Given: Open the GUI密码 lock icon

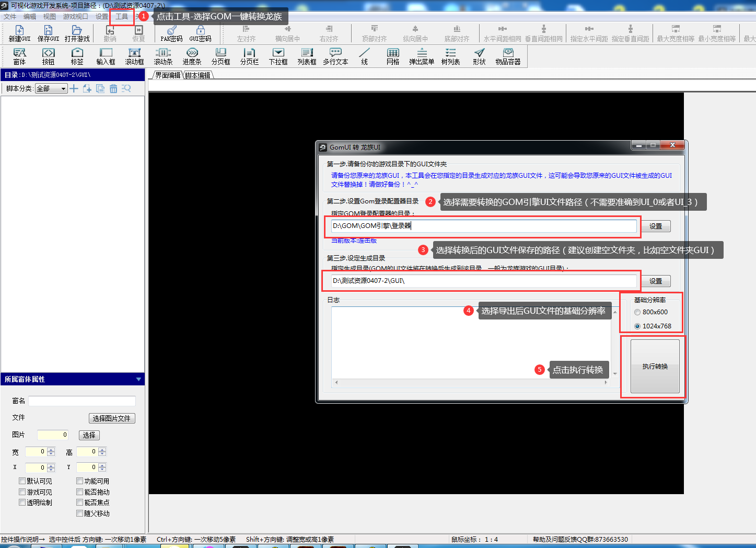Looking at the screenshot, I should (x=200, y=33).
